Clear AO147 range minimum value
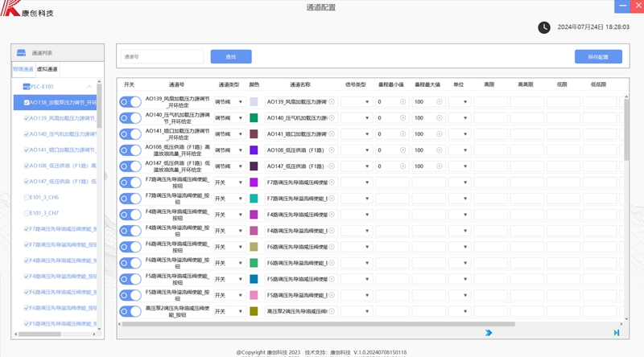 tap(403, 166)
